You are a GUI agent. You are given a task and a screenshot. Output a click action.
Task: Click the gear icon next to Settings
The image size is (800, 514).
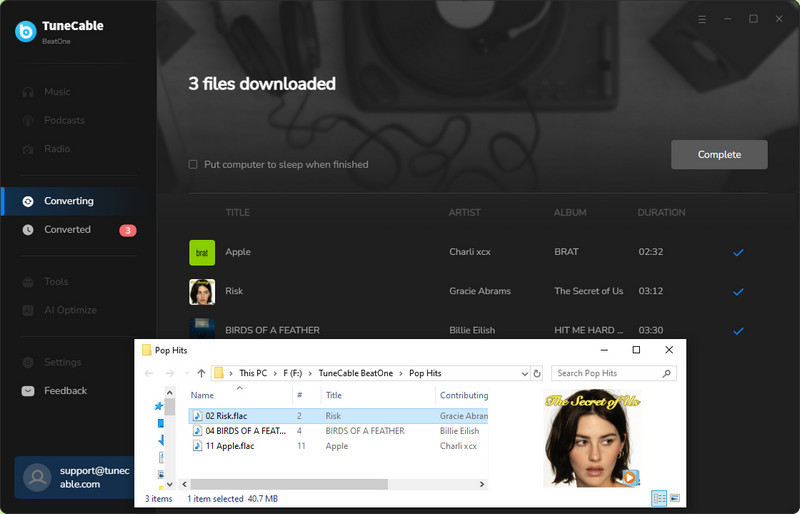[x=28, y=362]
